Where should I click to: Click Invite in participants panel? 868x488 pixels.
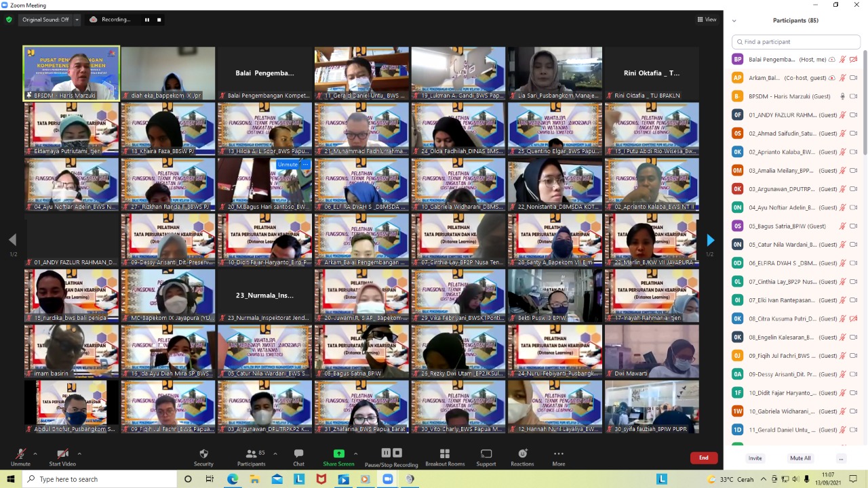coord(755,458)
